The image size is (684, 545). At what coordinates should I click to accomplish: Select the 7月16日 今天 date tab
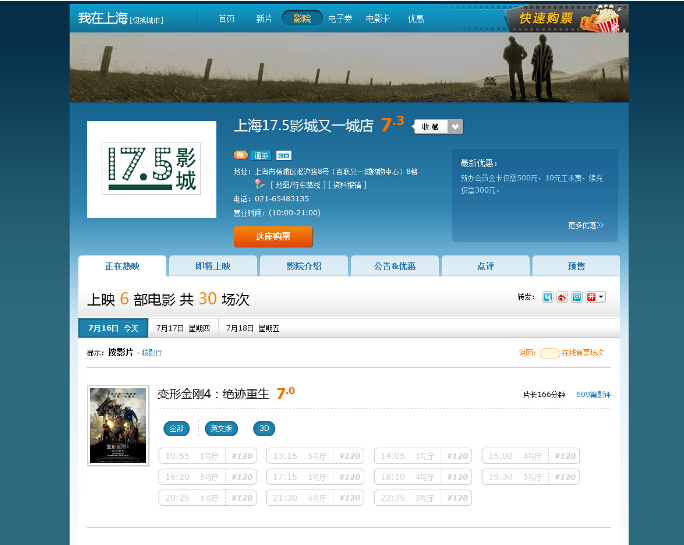pyautogui.click(x=113, y=328)
